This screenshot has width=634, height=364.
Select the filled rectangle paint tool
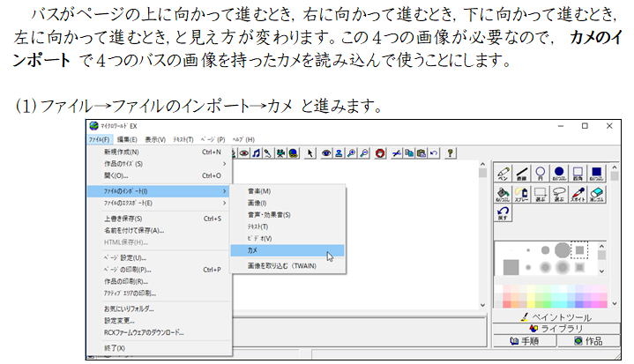coord(596,173)
